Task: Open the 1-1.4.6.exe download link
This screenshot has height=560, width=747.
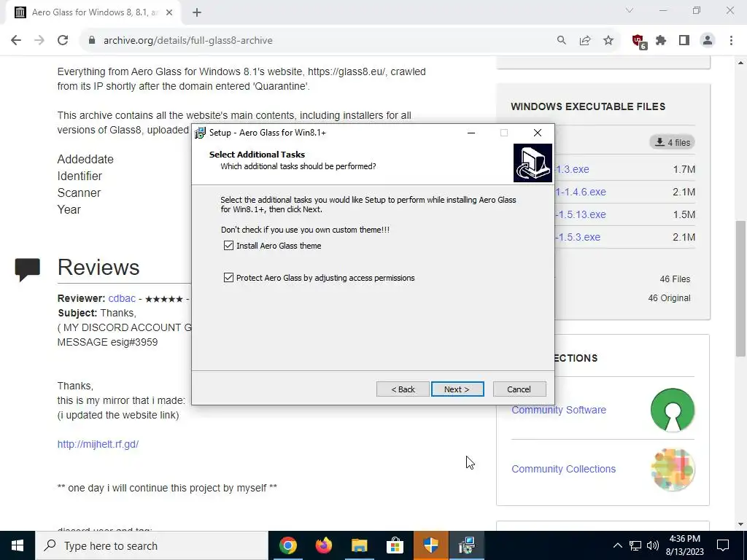Action: tap(580, 192)
